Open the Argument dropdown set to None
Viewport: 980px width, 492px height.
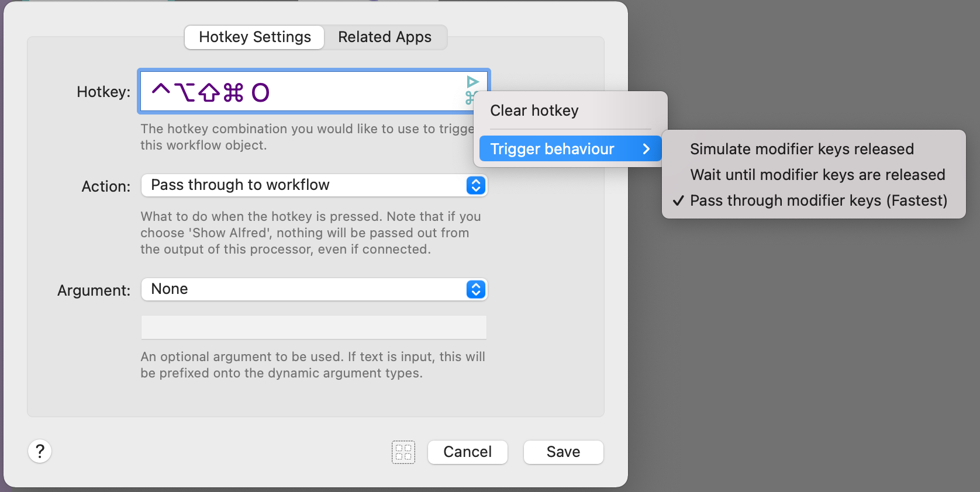[x=314, y=289]
